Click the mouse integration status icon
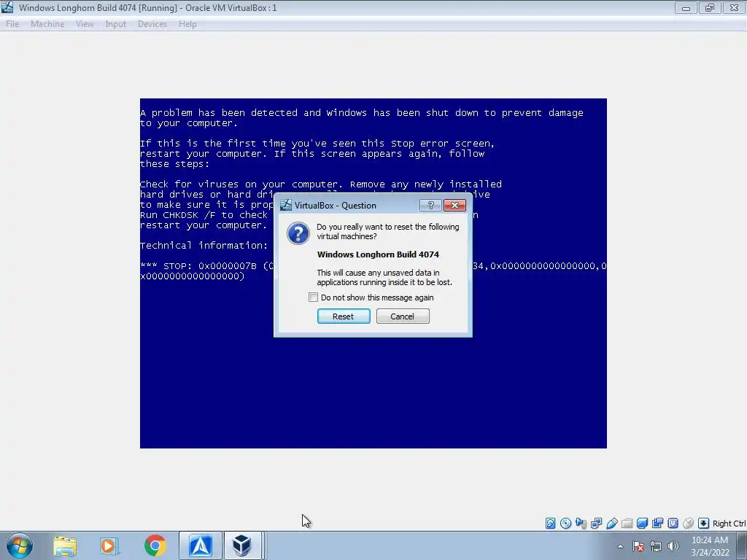Viewport: 747px width, 560px height. [688, 524]
